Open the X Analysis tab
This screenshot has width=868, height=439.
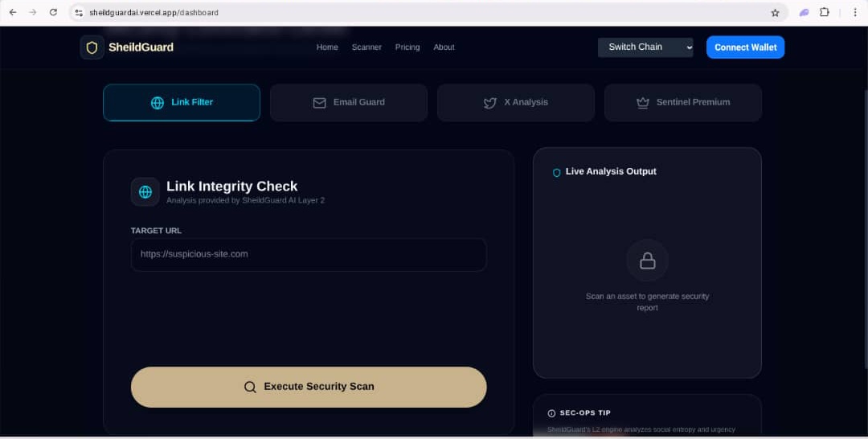click(x=516, y=102)
